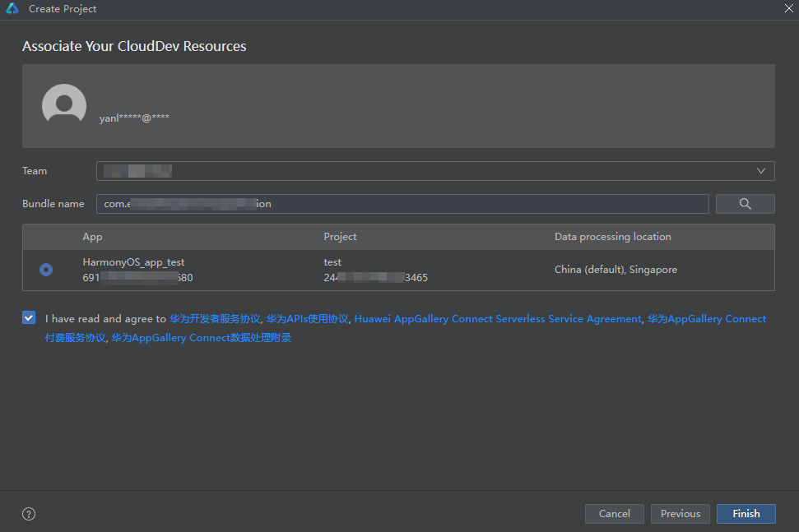
Task: Toggle the 'I have read and agree' checkbox
Action: point(30,318)
